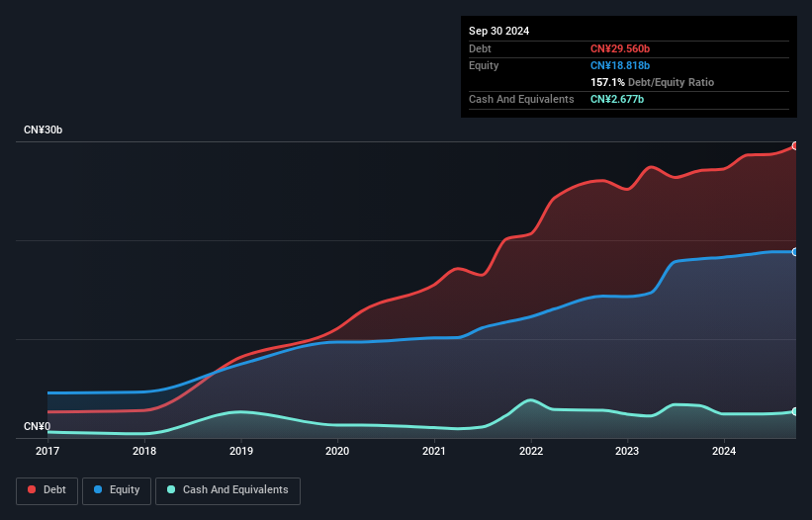Click the CN¥0 y-axis label
This screenshot has height=520, width=812.
click(x=38, y=426)
